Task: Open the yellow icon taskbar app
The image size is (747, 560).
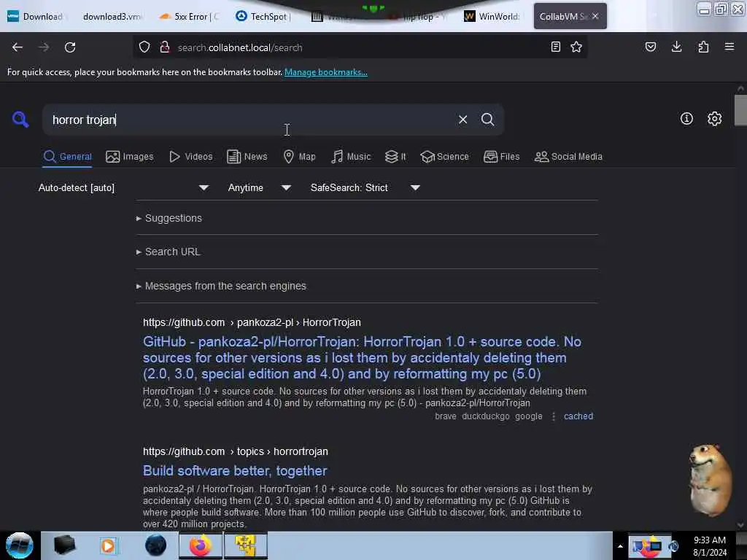Action: tap(245, 545)
